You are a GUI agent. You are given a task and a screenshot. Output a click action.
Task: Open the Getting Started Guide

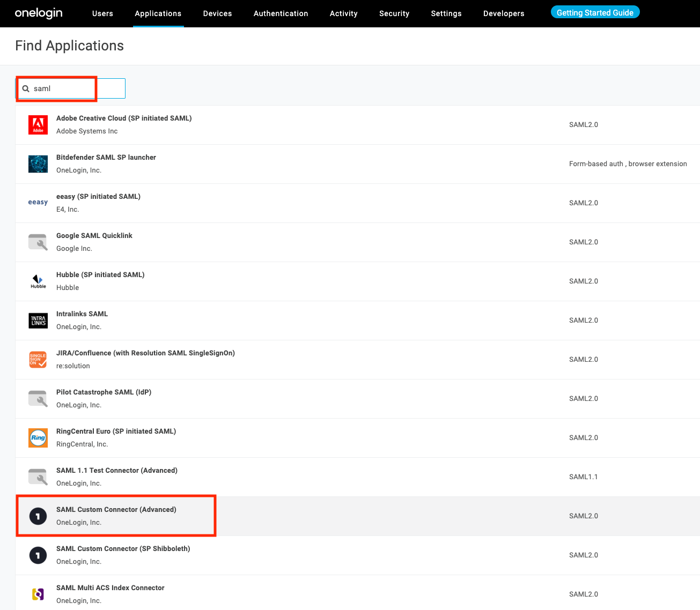(595, 12)
